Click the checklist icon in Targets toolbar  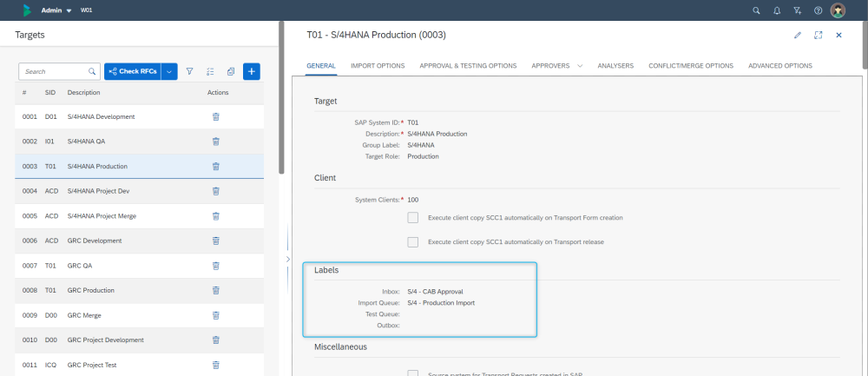(210, 71)
